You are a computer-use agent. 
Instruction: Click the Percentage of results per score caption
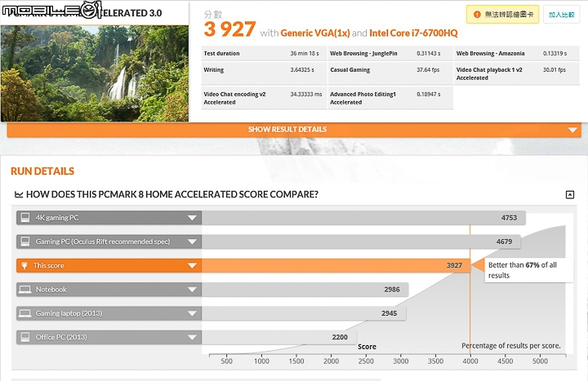tap(510, 346)
